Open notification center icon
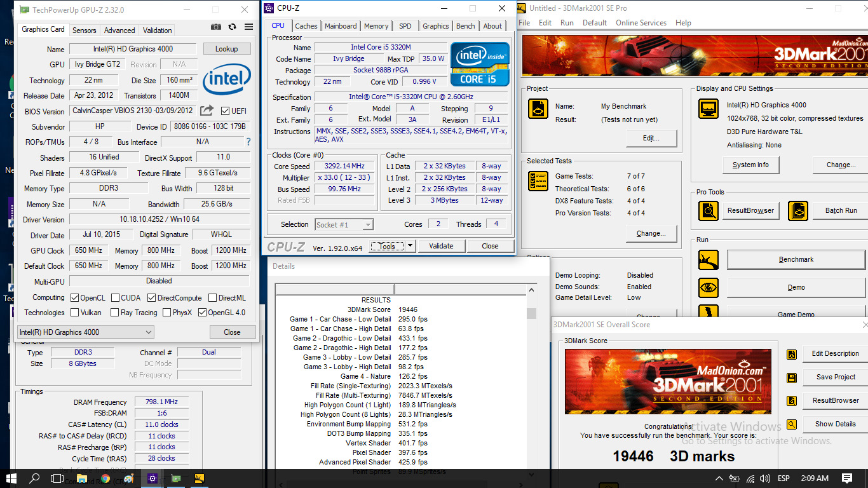The height and width of the screenshot is (488, 868). click(847, 478)
